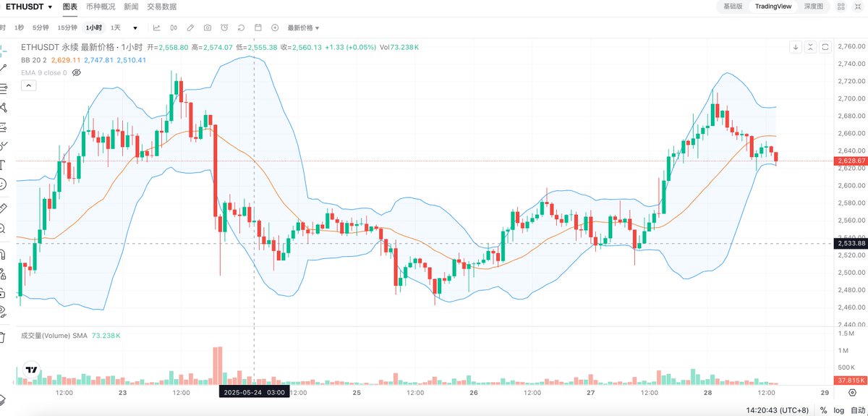The height and width of the screenshot is (416, 868).
Task: Click the 37.815K volume value label
Action: pyautogui.click(x=851, y=380)
